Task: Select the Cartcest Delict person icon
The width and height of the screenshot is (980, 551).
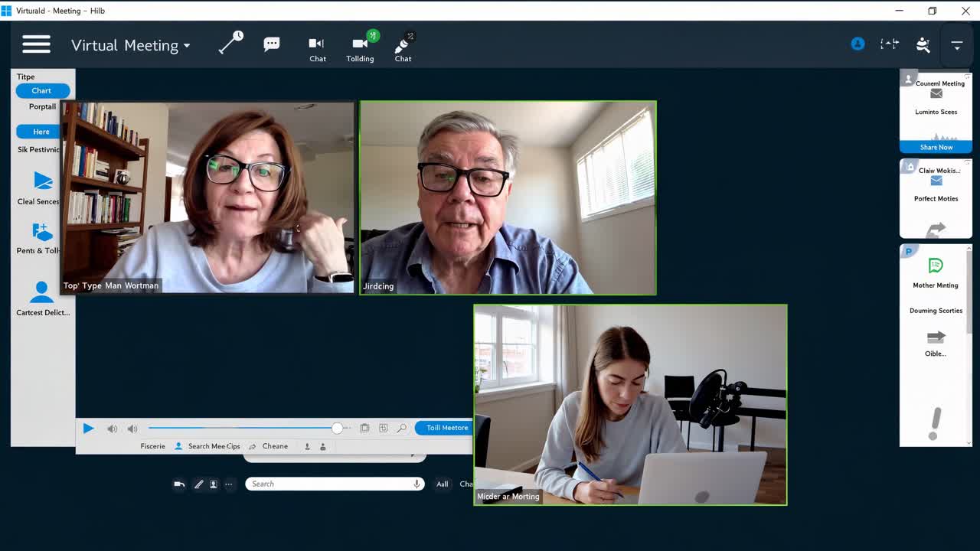Action: (x=41, y=292)
